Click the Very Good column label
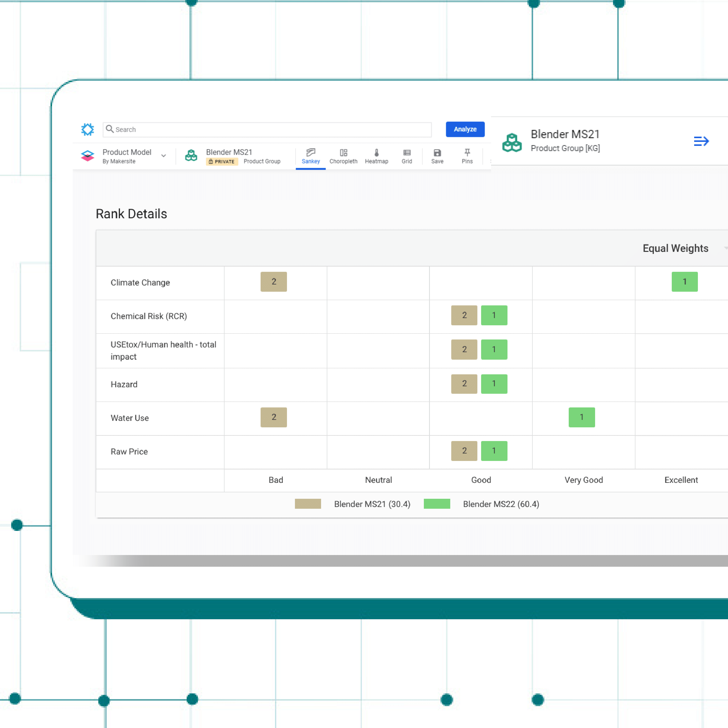The height and width of the screenshot is (728, 728). [x=584, y=480]
